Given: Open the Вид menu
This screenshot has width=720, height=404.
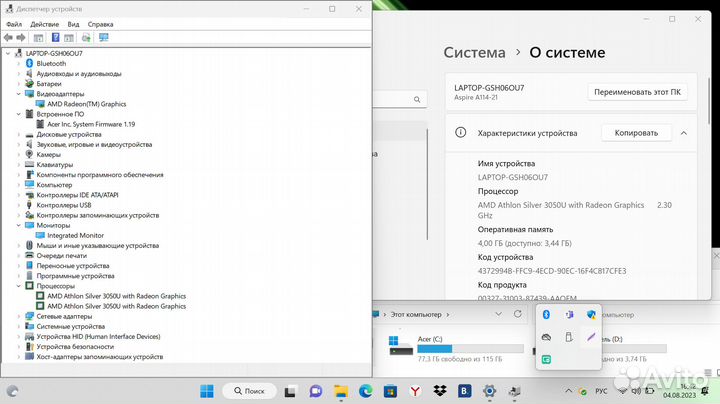Looking at the screenshot, I should point(73,24).
